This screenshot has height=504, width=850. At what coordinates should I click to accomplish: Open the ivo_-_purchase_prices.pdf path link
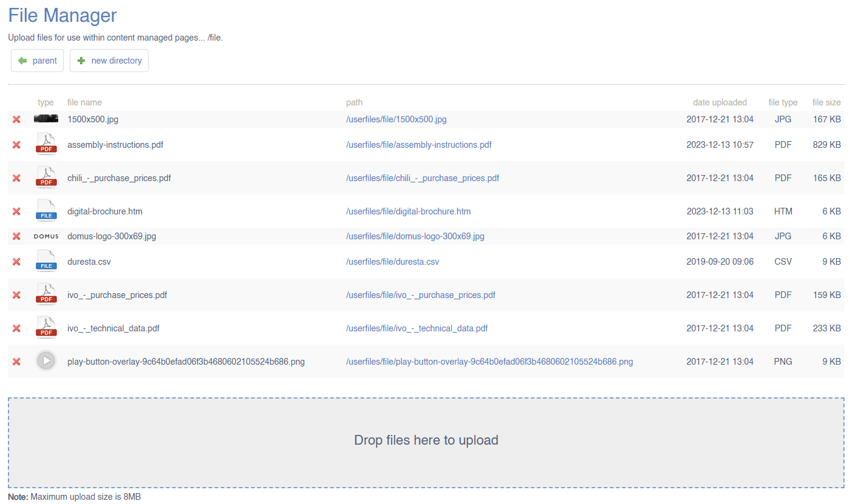(420, 295)
